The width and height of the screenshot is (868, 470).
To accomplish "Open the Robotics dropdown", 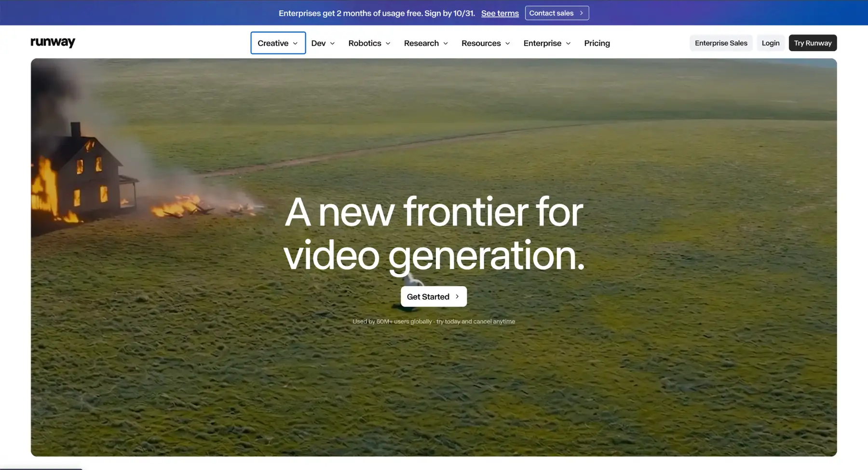I will point(369,43).
